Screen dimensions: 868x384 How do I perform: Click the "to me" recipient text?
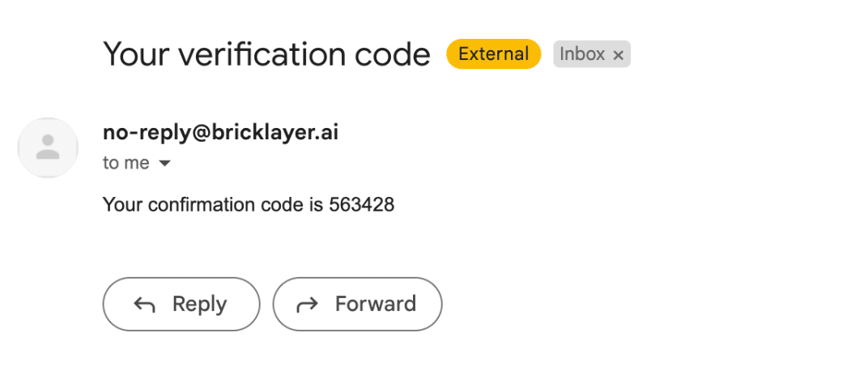click(126, 164)
